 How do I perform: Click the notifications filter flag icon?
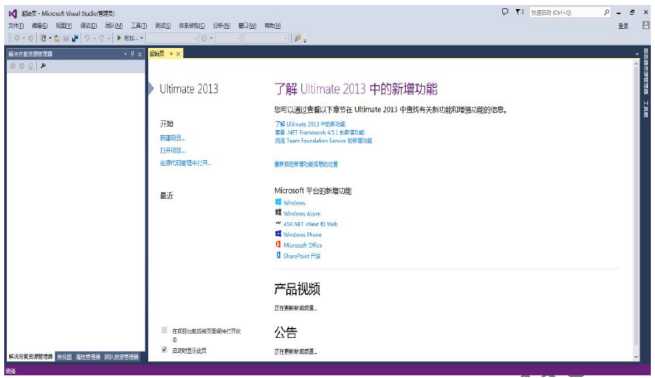tap(519, 12)
